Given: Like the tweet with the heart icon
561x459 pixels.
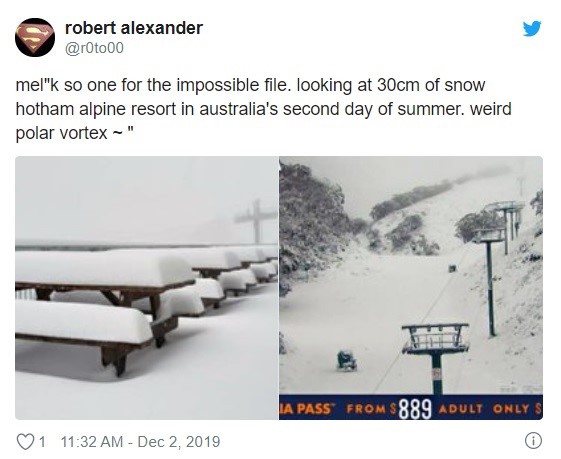Looking at the screenshot, I should [x=25, y=441].
